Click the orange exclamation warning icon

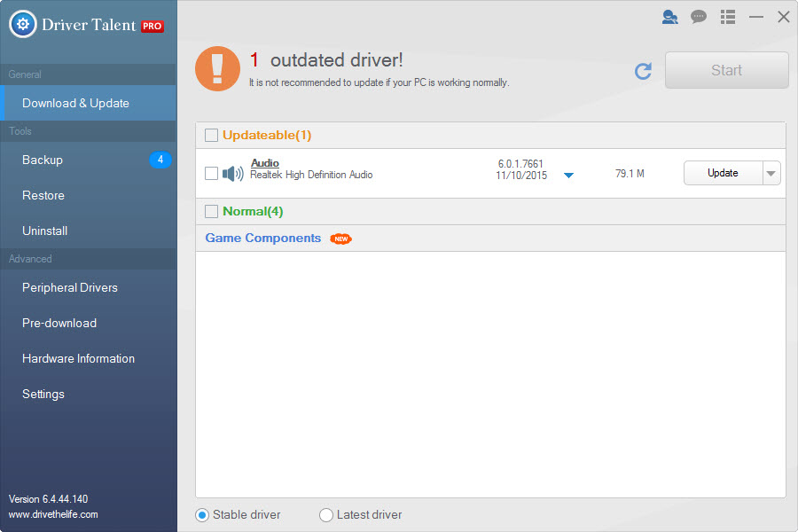click(217, 69)
